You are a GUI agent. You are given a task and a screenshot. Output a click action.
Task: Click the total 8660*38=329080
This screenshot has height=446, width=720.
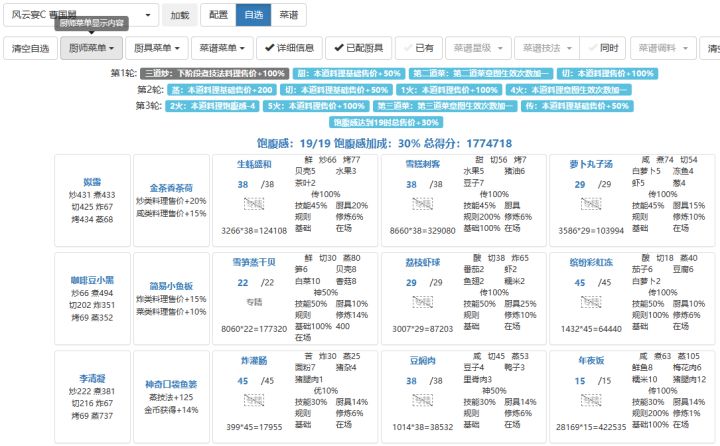point(422,231)
